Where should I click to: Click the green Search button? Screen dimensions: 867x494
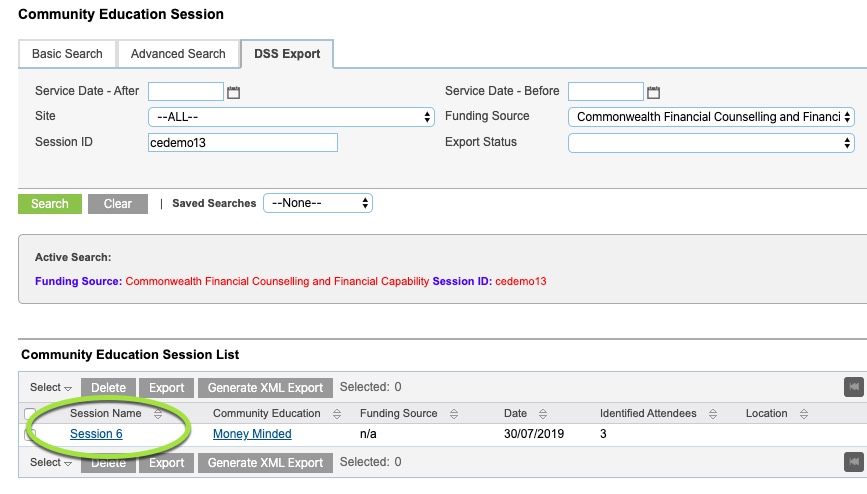50,204
